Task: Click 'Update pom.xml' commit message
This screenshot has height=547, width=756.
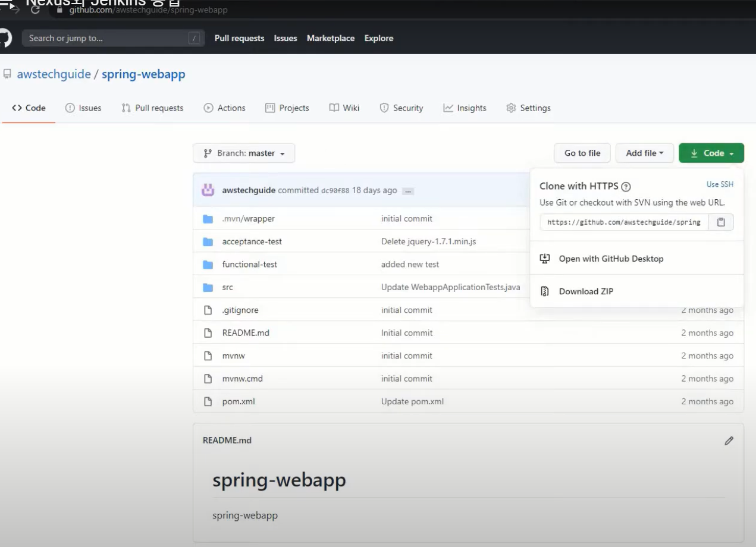Action: pos(412,401)
